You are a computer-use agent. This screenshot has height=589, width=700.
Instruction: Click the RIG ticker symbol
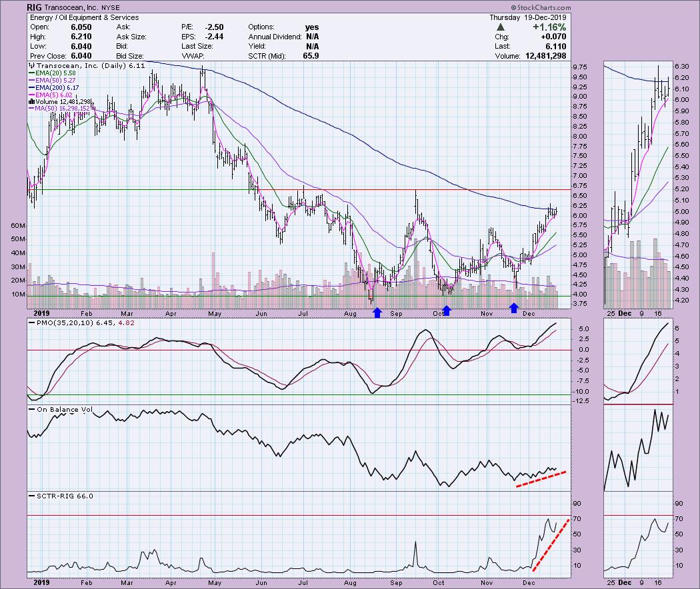(33, 7)
